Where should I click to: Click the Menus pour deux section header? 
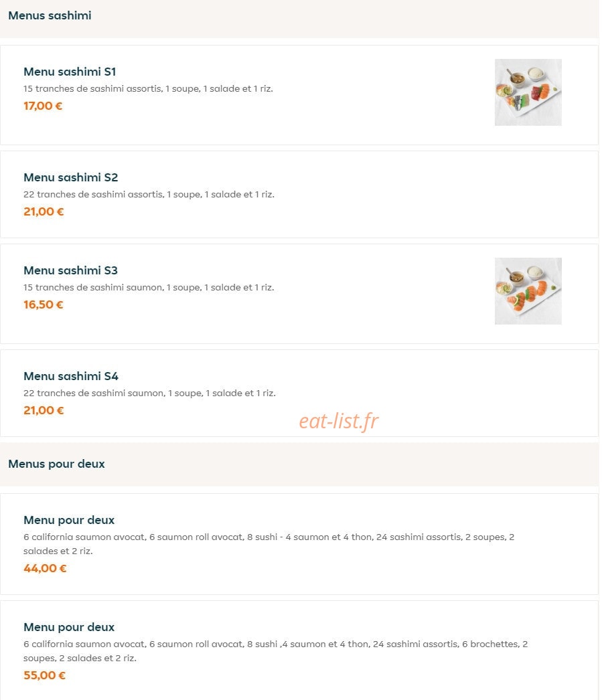tap(56, 464)
